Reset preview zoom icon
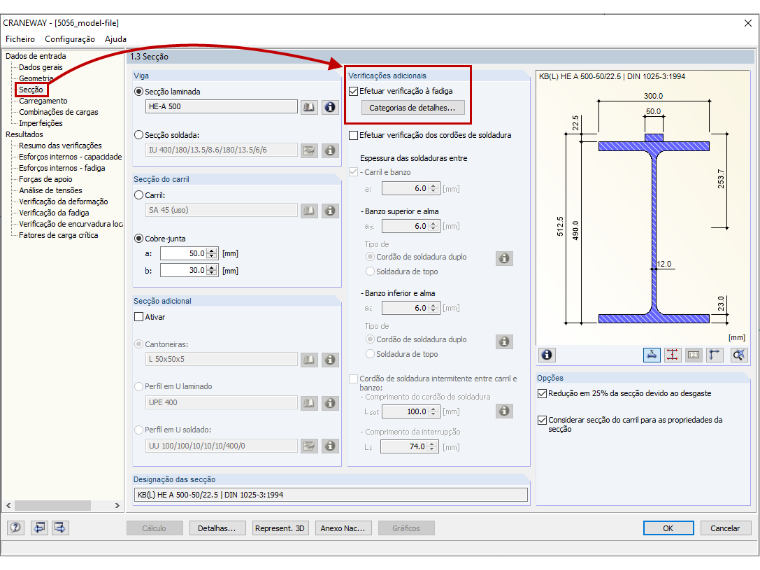Screen dimensions: 760x570 738,355
